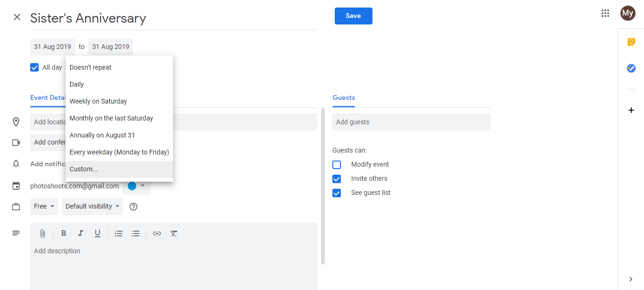Select the Custom... repeat option
644x290 pixels.
[x=119, y=169]
